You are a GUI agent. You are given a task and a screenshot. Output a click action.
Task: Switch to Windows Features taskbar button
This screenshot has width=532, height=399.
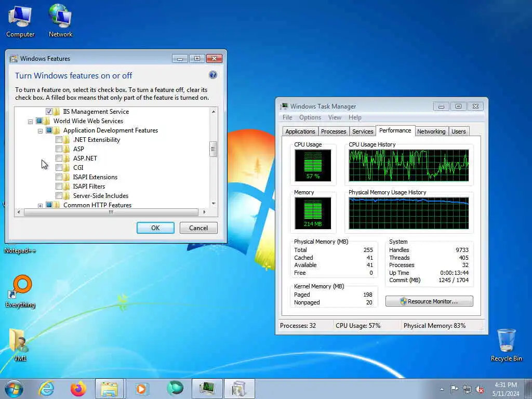click(x=239, y=389)
